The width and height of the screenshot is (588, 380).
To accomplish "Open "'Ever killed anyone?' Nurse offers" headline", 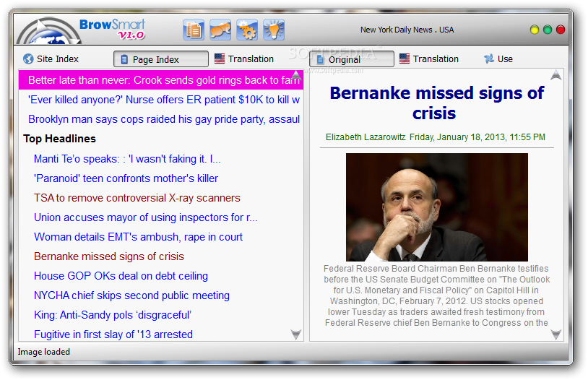I will (x=164, y=100).
